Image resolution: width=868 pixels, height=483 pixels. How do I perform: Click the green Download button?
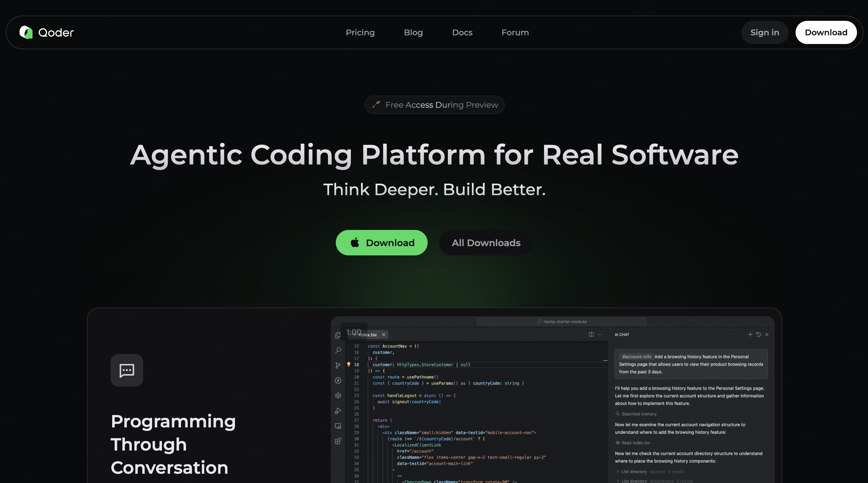pos(382,242)
